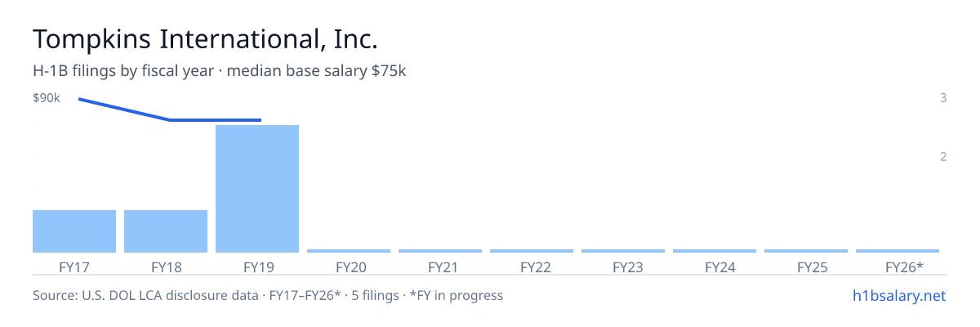Image resolution: width=980 pixels, height=327 pixels.
Task: Click the FY23 bar stub
Action: coord(623,251)
